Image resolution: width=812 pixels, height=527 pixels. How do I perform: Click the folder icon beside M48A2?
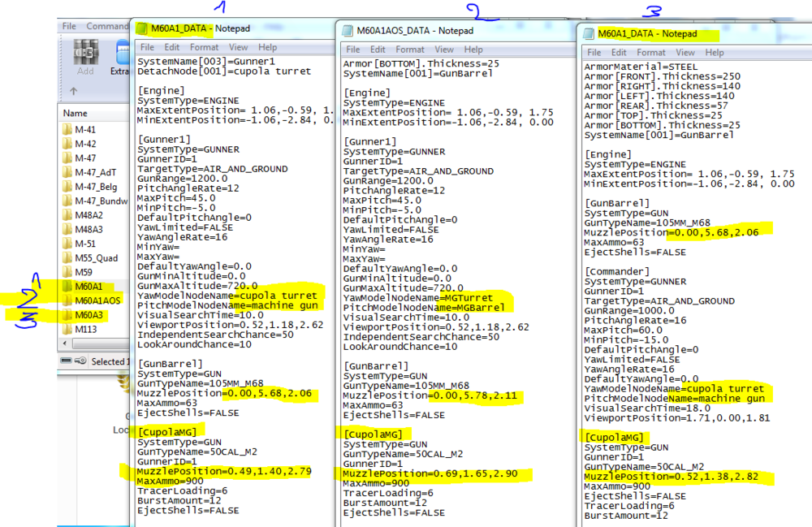[x=67, y=215]
